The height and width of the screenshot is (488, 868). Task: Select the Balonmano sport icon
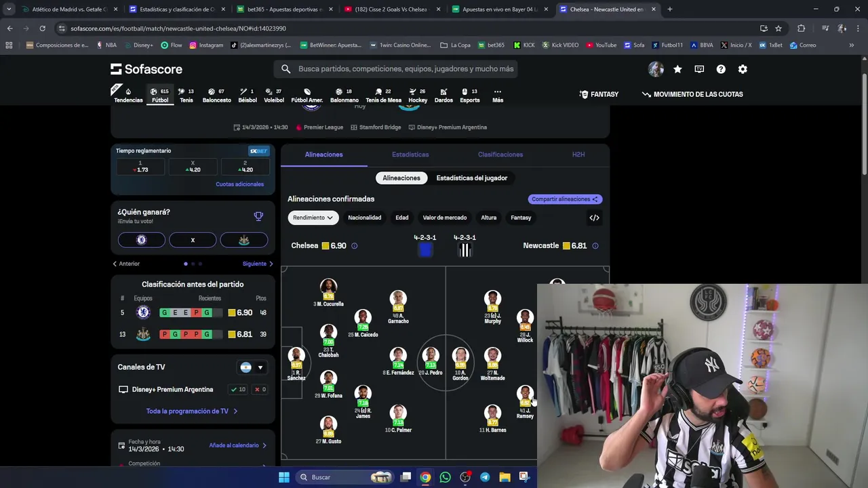344,96
